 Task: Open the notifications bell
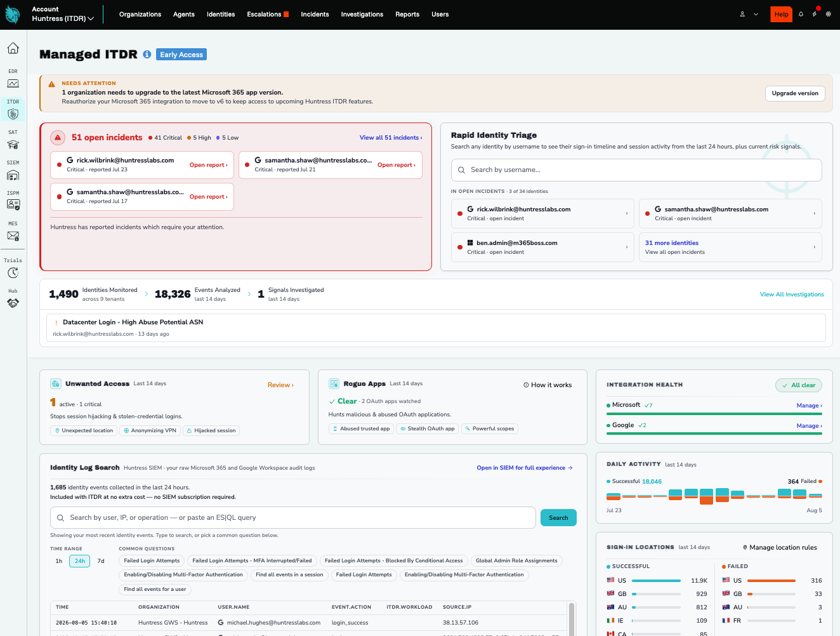point(801,14)
